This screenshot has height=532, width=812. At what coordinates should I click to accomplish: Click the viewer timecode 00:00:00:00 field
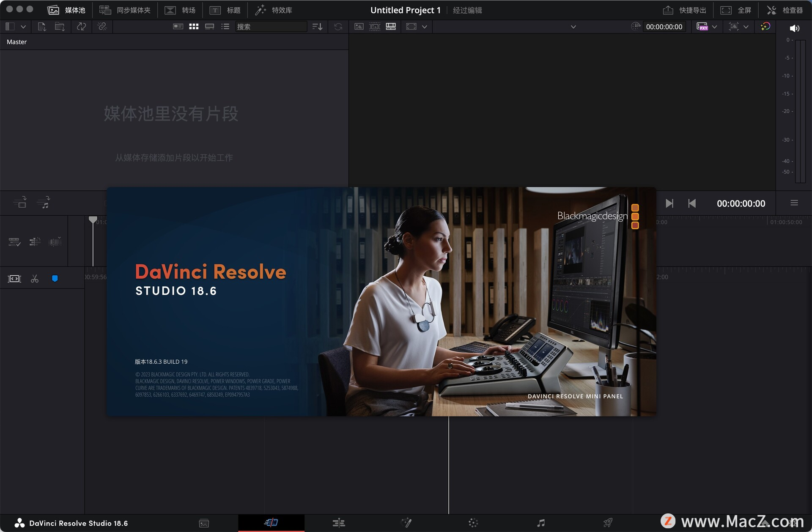point(664,27)
